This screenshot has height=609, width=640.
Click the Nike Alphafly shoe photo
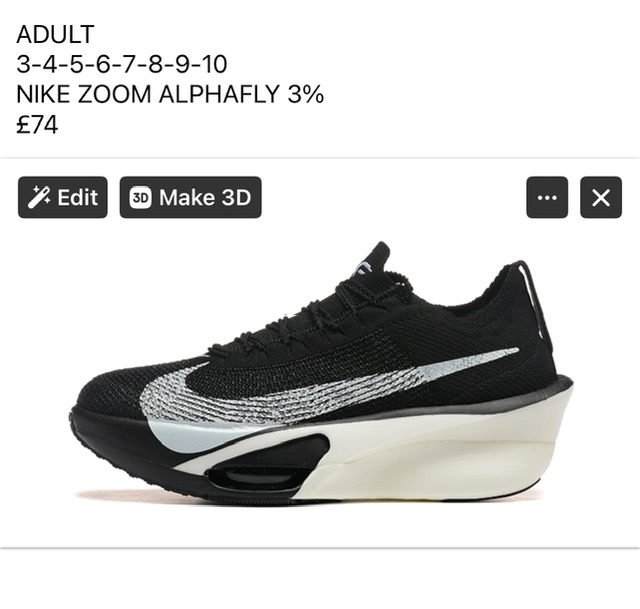(x=320, y=372)
